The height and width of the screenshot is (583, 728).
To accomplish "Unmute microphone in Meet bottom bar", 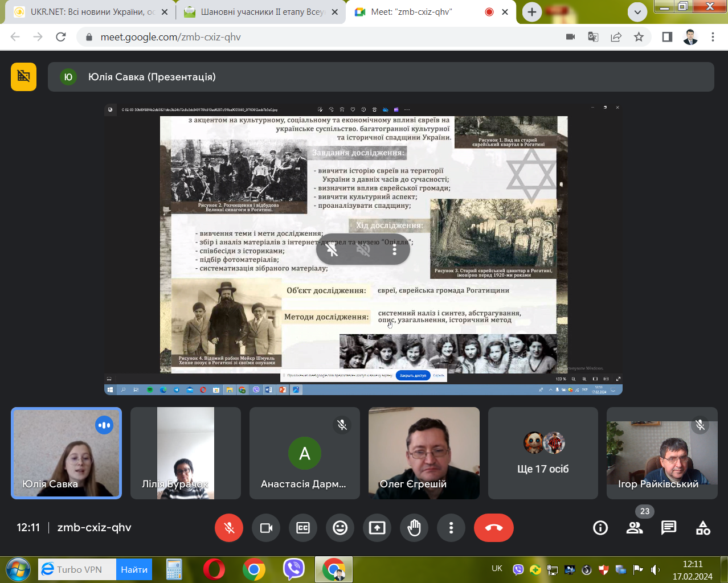I will click(229, 528).
